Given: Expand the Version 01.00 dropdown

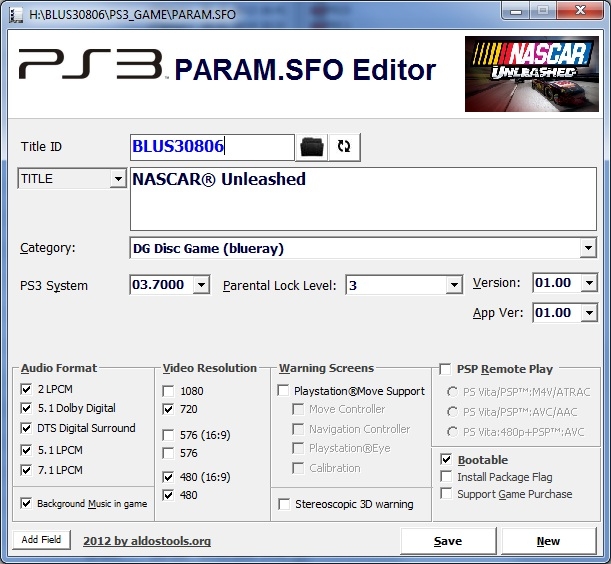Looking at the screenshot, I should pos(589,283).
